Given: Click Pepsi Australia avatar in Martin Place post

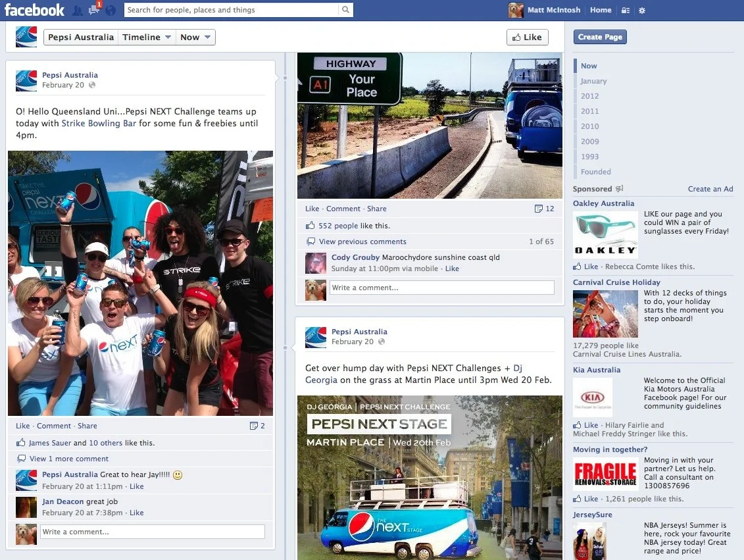Looking at the screenshot, I should pyautogui.click(x=316, y=338).
